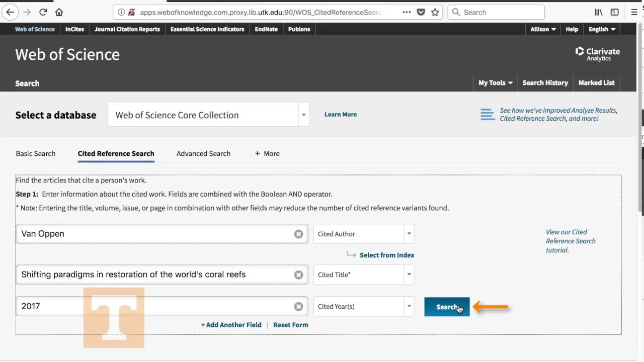Open site information icon in address bar
This screenshot has width=644, height=362.
[x=121, y=12]
